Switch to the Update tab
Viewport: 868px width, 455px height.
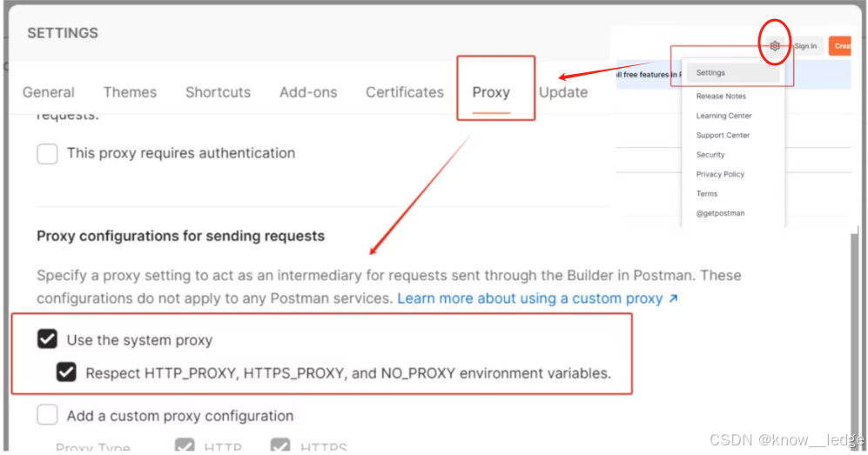click(x=563, y=92)
